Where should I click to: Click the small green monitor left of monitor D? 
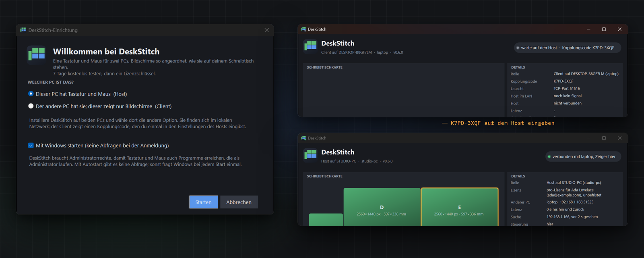click(326, 220)
